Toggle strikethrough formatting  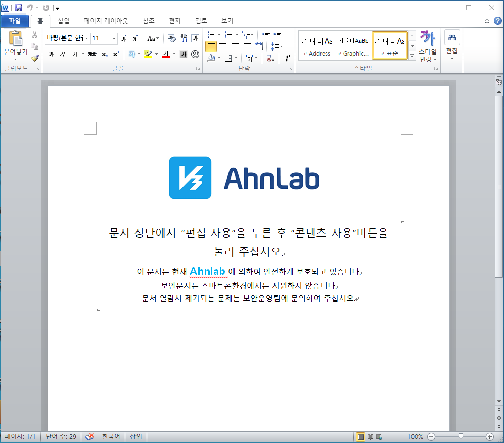(92, 54)
